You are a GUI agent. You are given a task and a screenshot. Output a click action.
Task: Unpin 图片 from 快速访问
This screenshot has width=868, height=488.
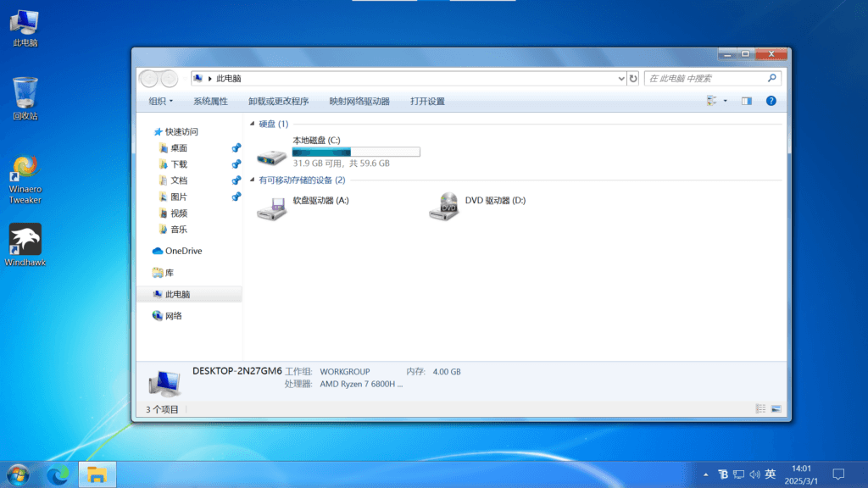pos(235,197)
